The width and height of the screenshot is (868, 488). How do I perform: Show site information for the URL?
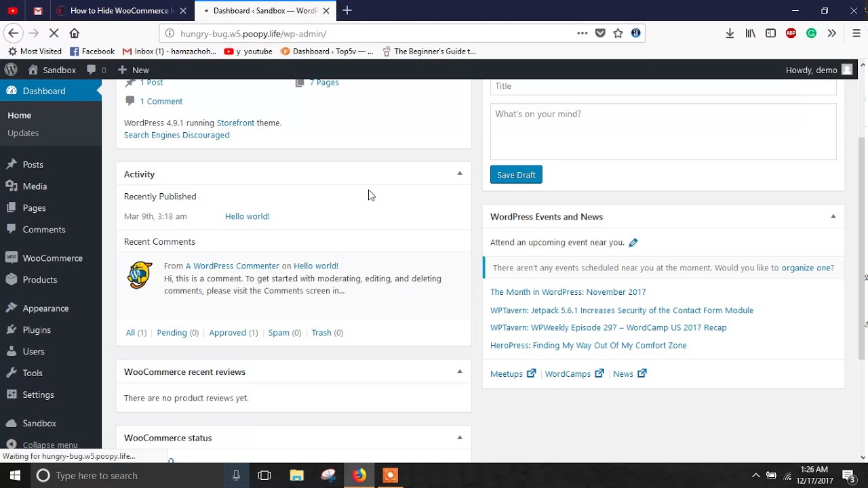point(170,33)
